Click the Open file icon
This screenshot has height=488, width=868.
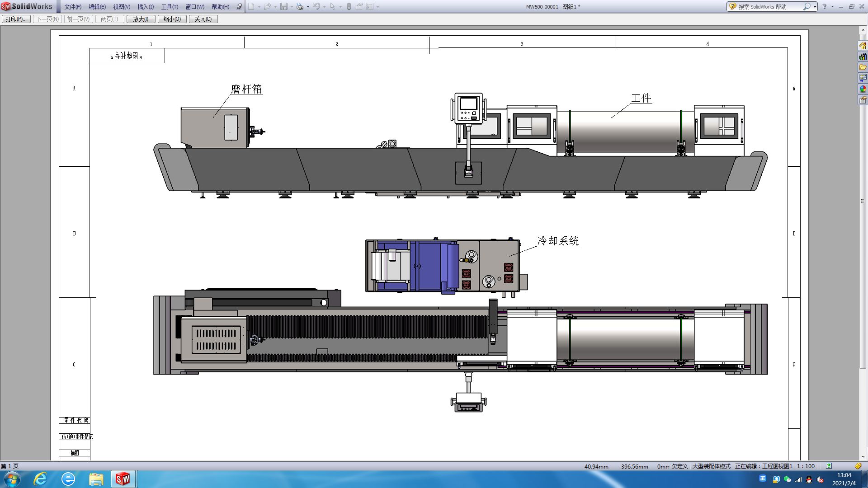click(267, 6)
